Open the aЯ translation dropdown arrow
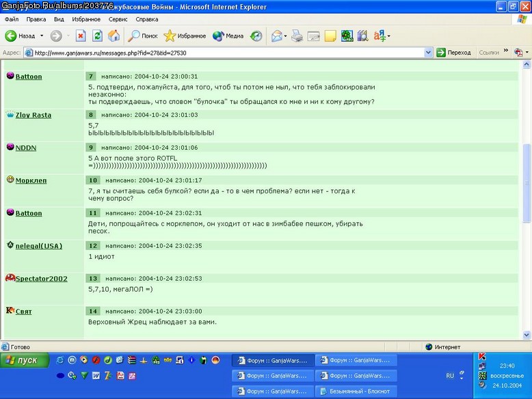The image size is (532, 399). tap(389, 36)
